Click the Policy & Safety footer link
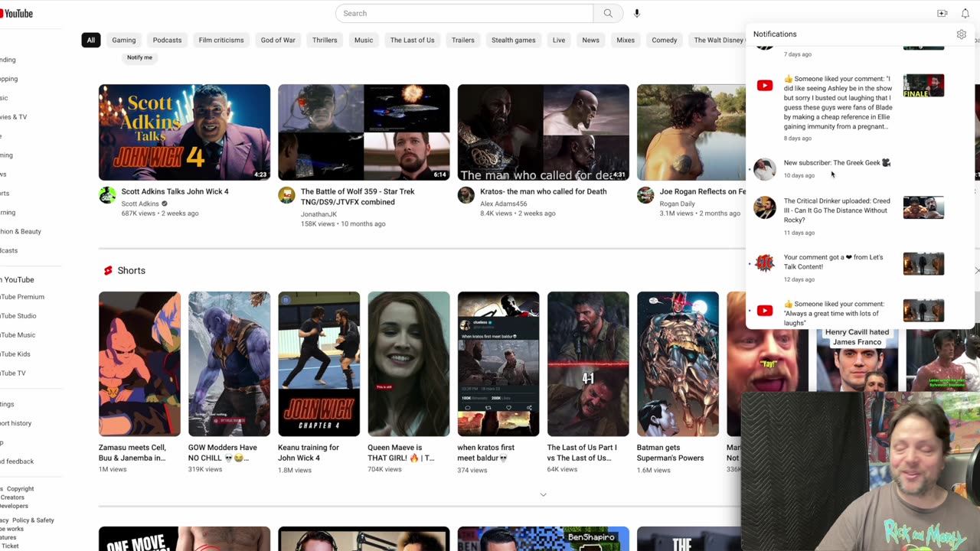This screenshot has width=980, height=551. 33,520
